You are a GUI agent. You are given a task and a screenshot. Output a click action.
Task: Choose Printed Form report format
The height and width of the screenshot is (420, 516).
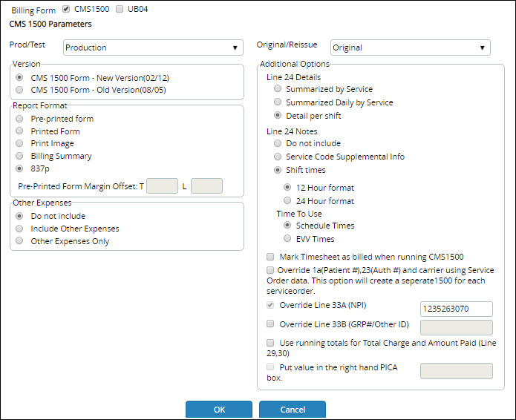19,131
